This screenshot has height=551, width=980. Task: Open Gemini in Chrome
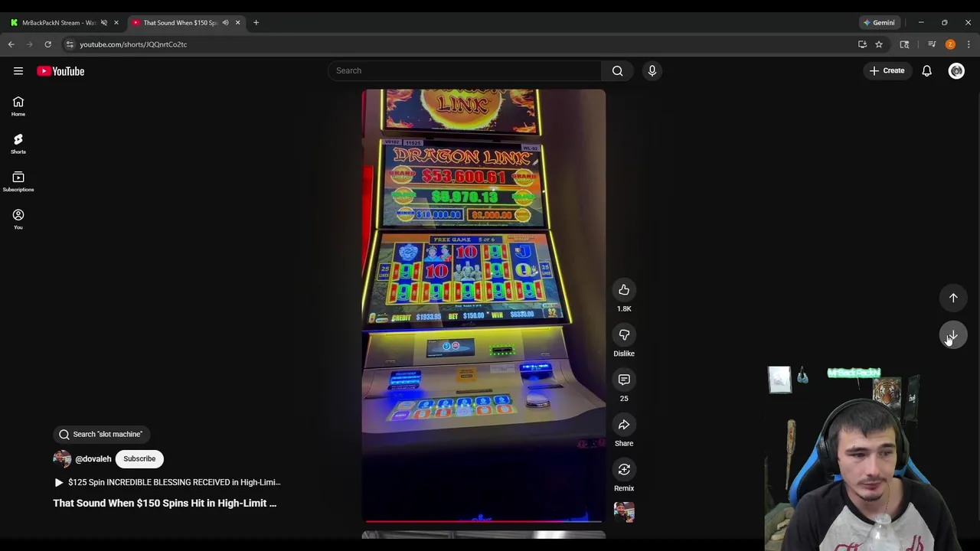(x=879, y=23)
